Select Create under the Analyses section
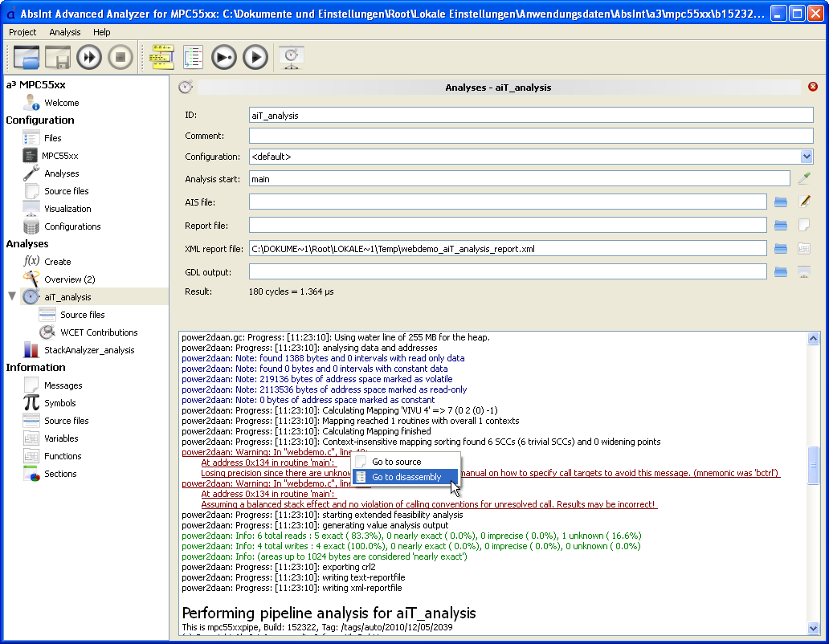829x644 pixels. click(57, 262)
